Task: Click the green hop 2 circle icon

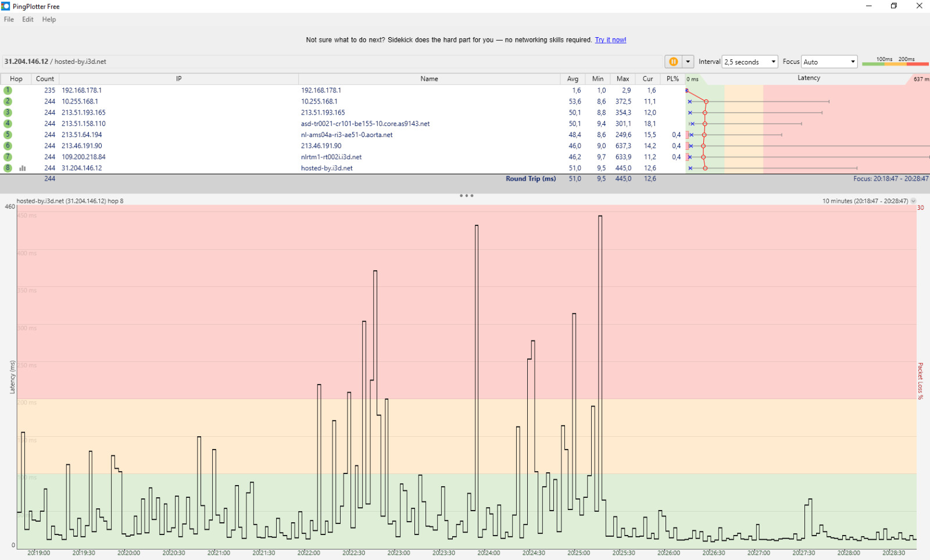Action: [x=8, y=102]
